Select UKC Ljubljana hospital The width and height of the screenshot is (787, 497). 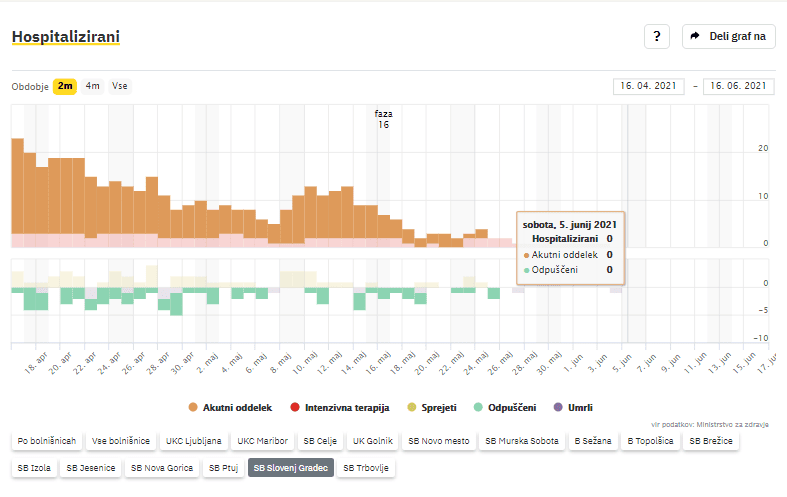(193, 440)
